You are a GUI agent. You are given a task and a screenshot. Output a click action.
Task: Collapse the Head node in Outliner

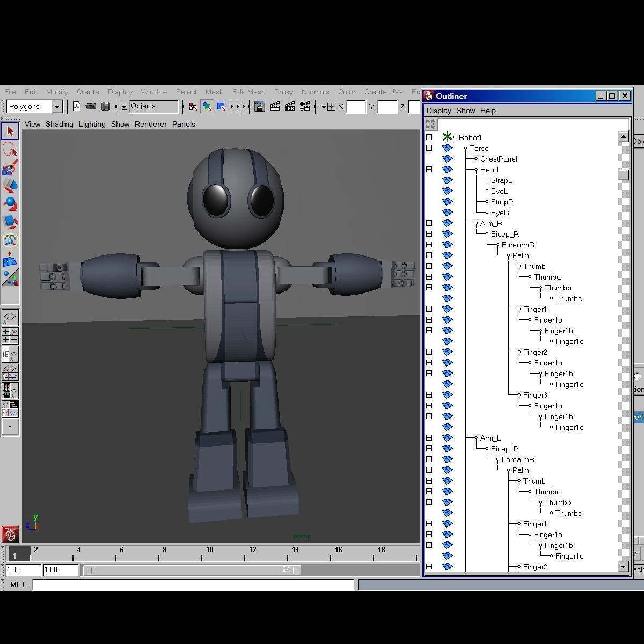(x=429, y=170)
